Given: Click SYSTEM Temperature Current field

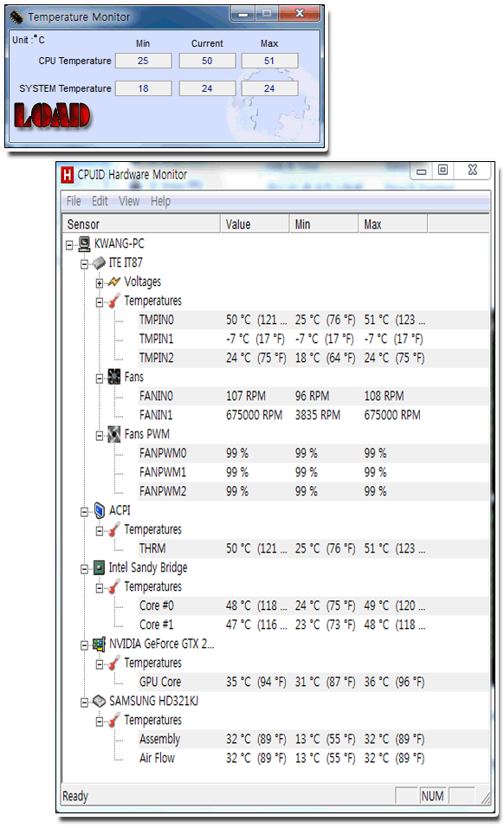Looking at the screenshot, I should [x=207, y=88].
